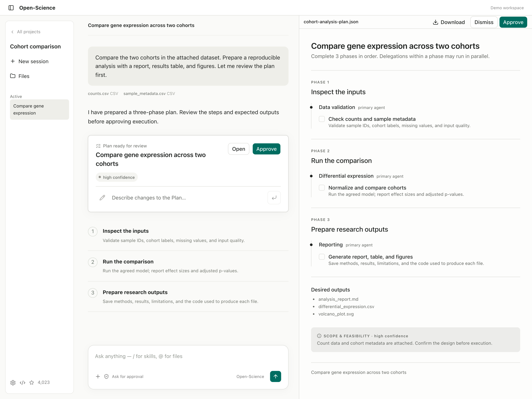This screenshot has height=399, width=532.
Task: Download the cohort analysis plan
Action: click(x=449, y=22)
